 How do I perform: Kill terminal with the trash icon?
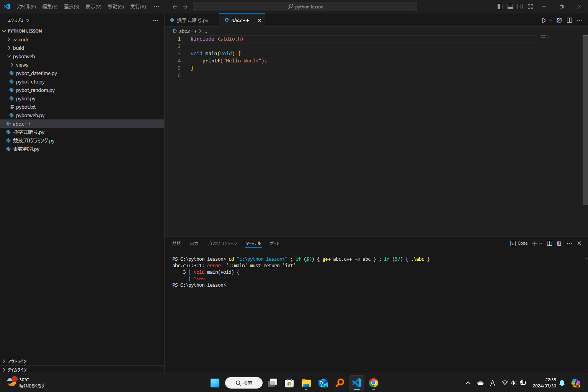click(x=559, y=243)
